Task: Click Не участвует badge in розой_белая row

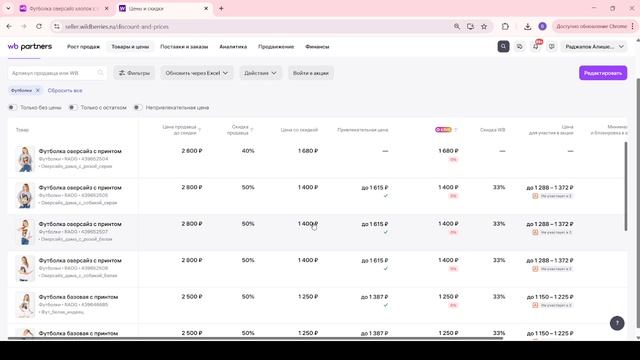Action: pos(552,232)
